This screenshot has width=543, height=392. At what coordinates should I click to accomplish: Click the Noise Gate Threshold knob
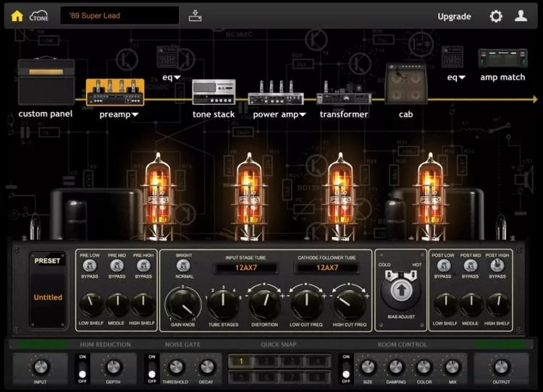pyautogui.click(x=176, y=367)
